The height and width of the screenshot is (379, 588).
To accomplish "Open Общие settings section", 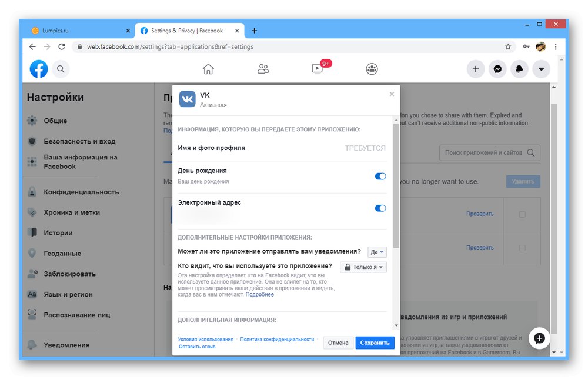I will (x=55, y=121).
